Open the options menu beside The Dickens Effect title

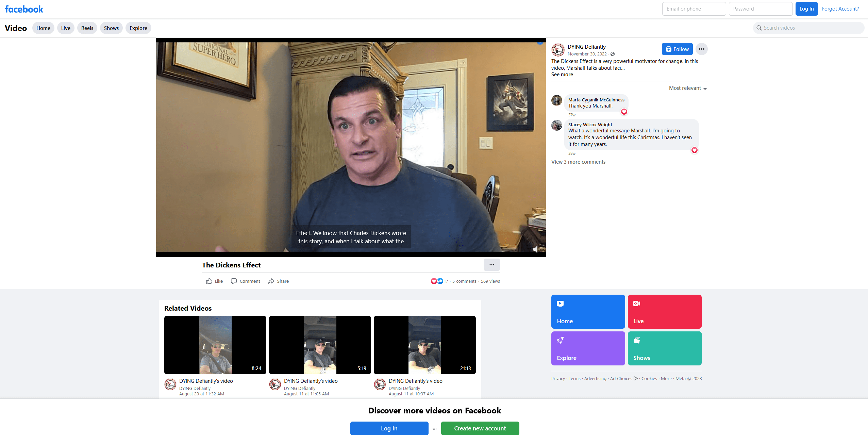(x=491, y=265)
